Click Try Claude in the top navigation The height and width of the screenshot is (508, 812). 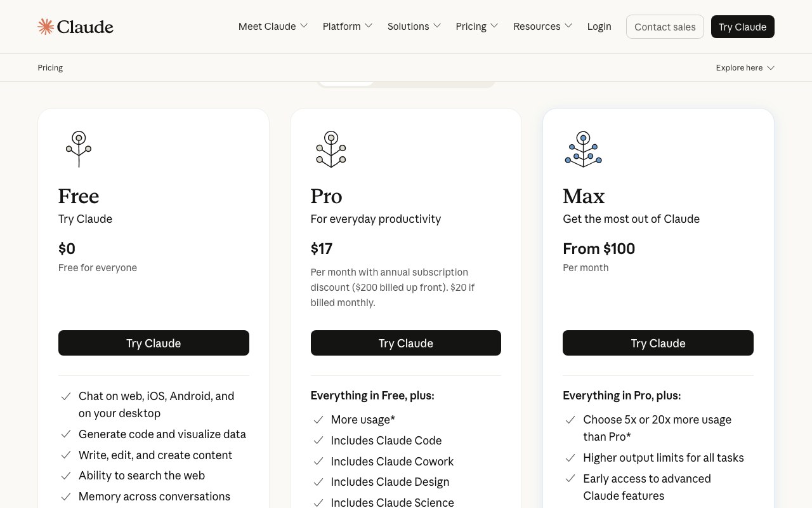click(x=743, y=27)
